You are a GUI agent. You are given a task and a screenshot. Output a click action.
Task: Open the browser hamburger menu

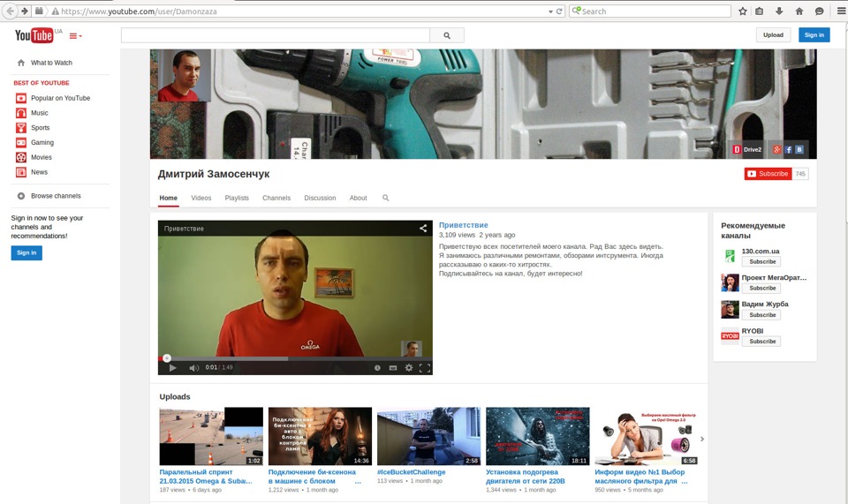pos(842,11)
